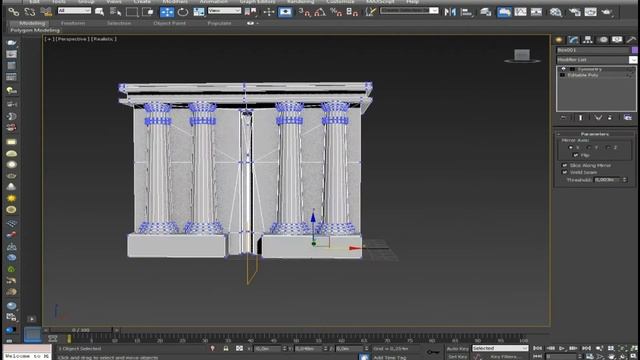This screenshot has width=640, height=360.
Task: Switch to the Display command panel tab
Action: [x=617, y=40]
